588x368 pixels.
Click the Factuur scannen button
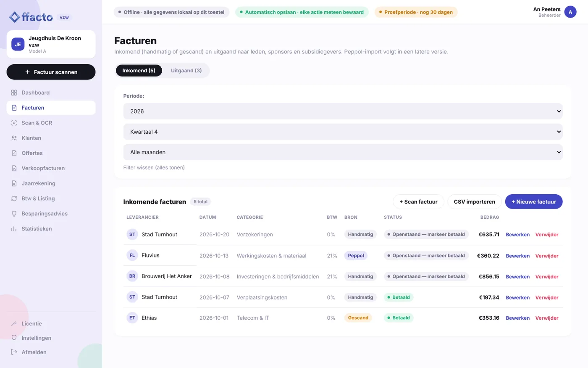pos(51,72)
